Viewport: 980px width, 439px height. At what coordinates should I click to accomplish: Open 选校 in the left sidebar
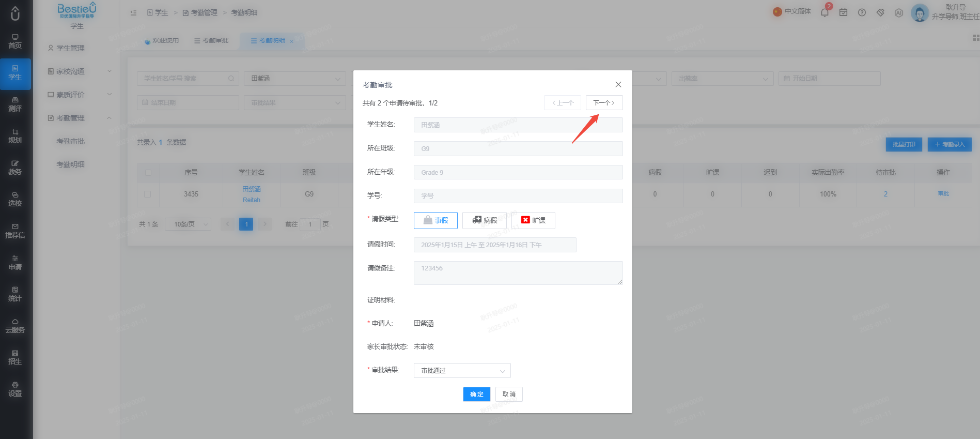(15, 199)
